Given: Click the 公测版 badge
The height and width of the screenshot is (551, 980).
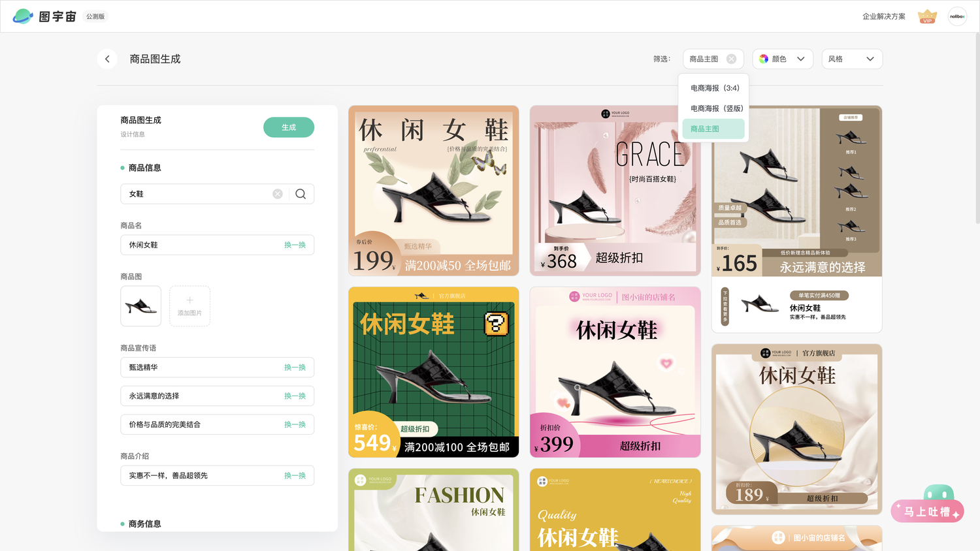Looking at the screenshot, I should coord(95,16).
